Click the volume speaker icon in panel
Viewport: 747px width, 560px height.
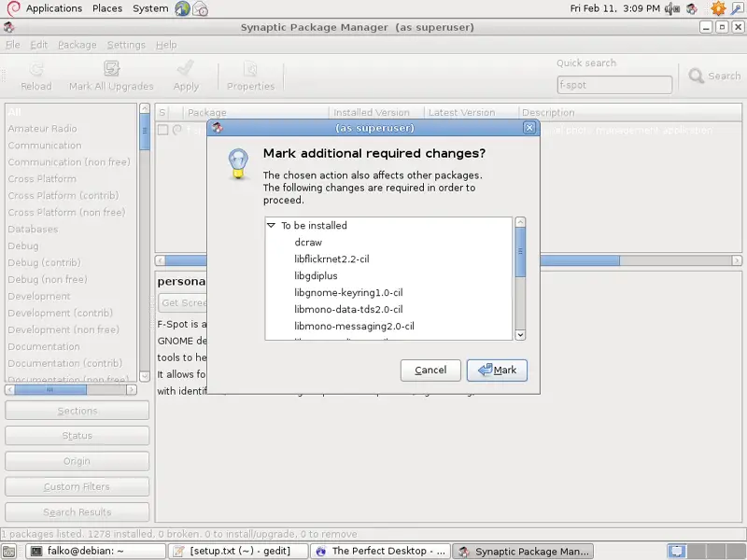click(671, 8)
